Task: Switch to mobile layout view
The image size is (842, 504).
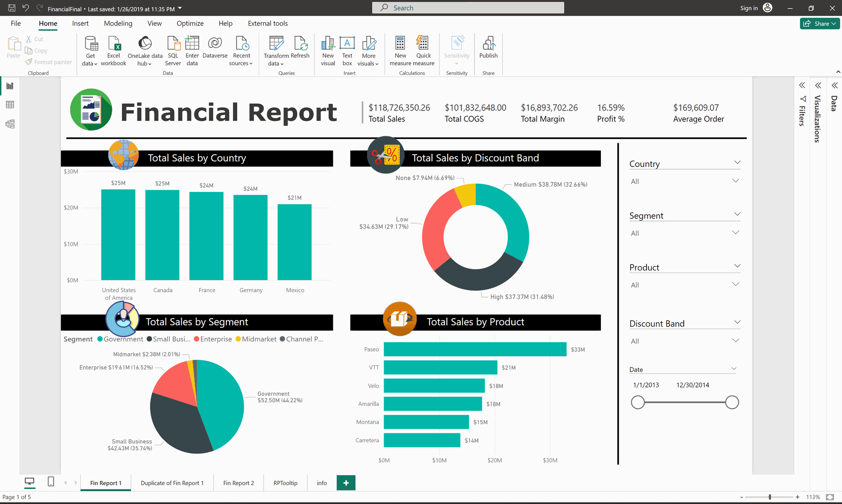Action: click(51, 482)
